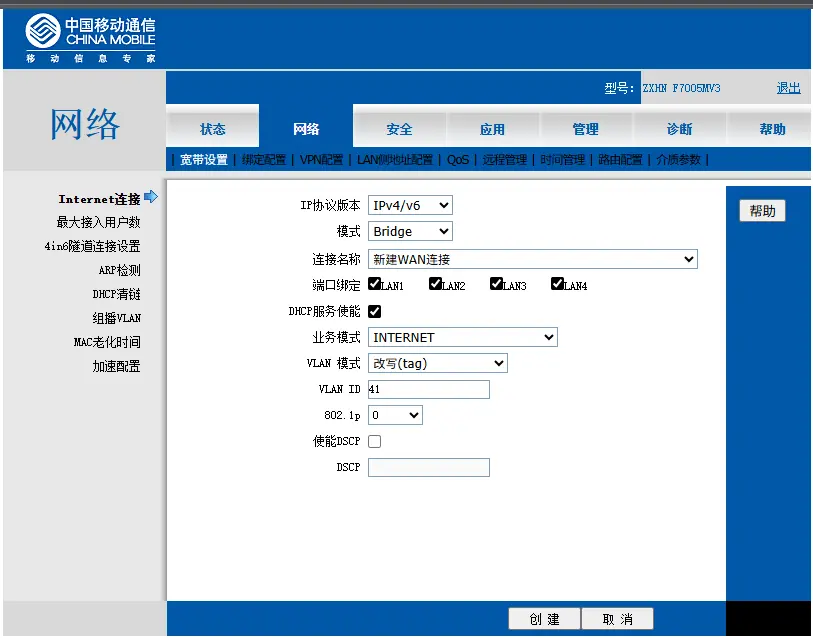The height and width of the screenshot is (638, 813).
Task: Switch to the 状态 tab
Action: coord(213,129)
